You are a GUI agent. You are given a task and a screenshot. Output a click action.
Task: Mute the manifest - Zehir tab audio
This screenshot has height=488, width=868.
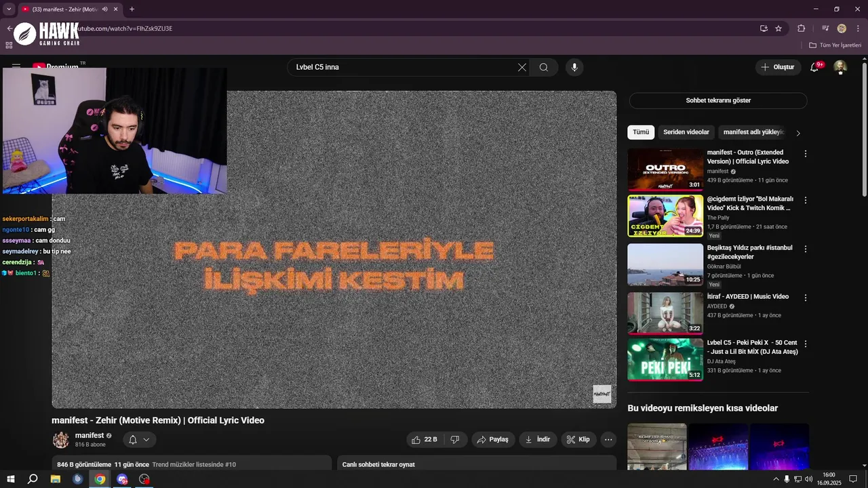104,9
